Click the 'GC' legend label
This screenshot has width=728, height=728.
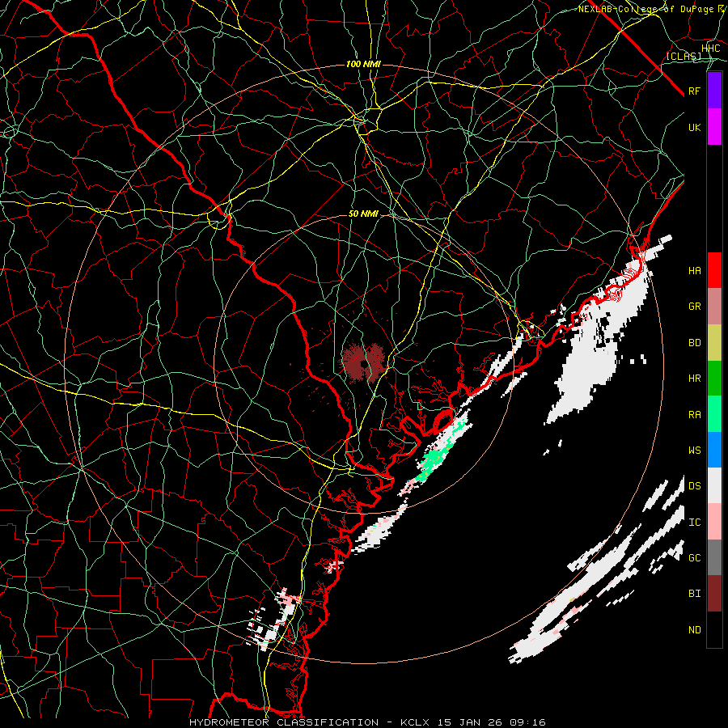pos(694,558)
